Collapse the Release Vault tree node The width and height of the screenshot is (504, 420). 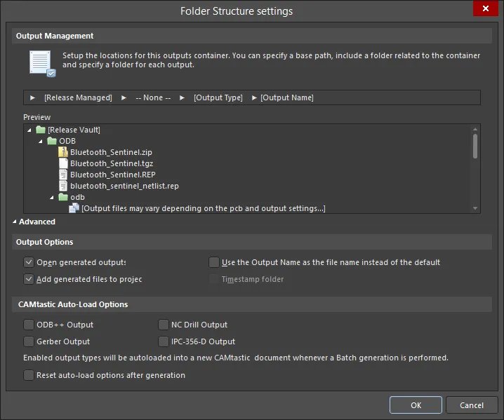point(29,130)
